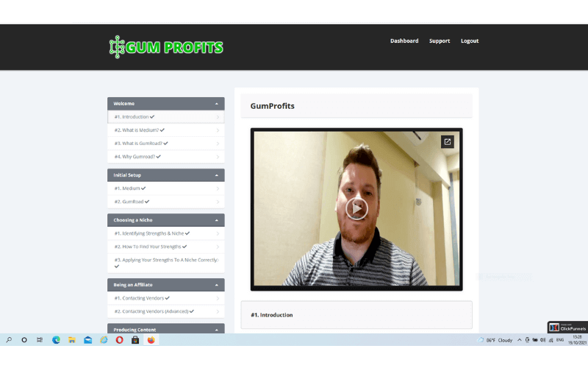This screenshot has height=368, width=588.
Task: Open the network tray icon
Action: [551, 340]
